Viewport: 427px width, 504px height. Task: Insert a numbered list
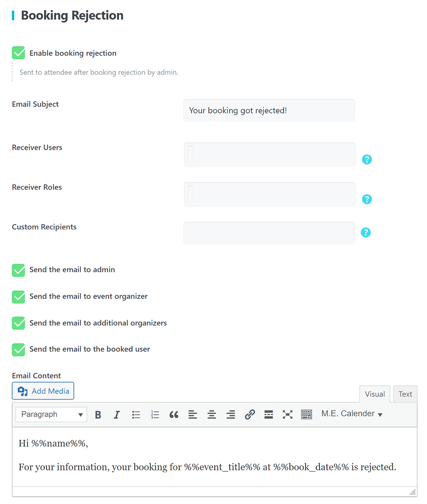tap(155, 415)
